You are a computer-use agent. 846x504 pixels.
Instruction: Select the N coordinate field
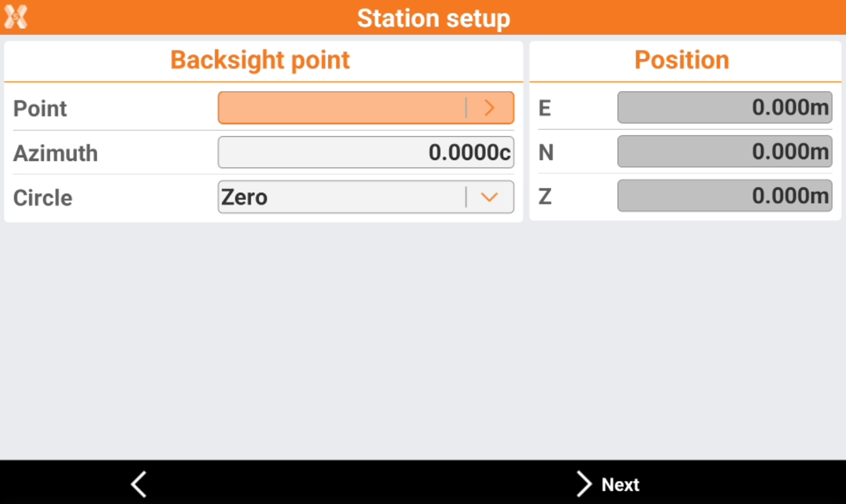[x=724, y=152]
